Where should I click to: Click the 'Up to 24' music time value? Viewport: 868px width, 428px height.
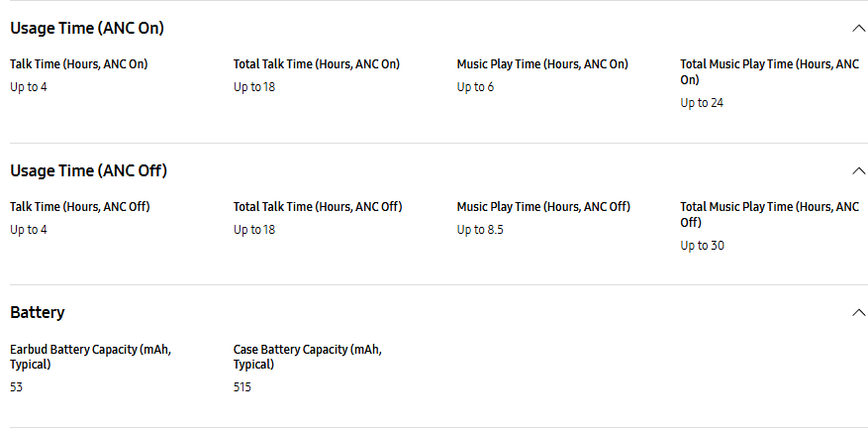tap(702, 103)
